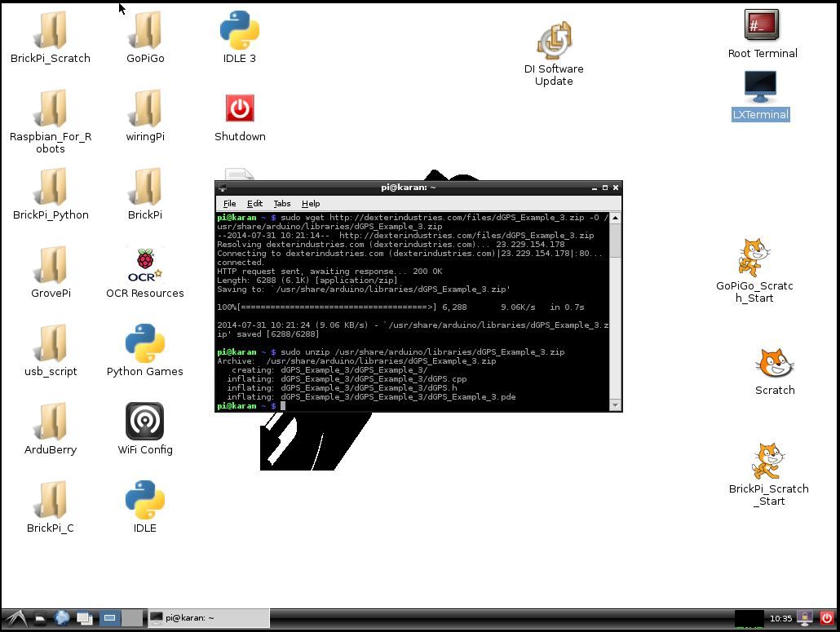The image size is (840, 632).
Task: Click 'inflating: dGPS.cpp' output line
Action: click(347, 379)
